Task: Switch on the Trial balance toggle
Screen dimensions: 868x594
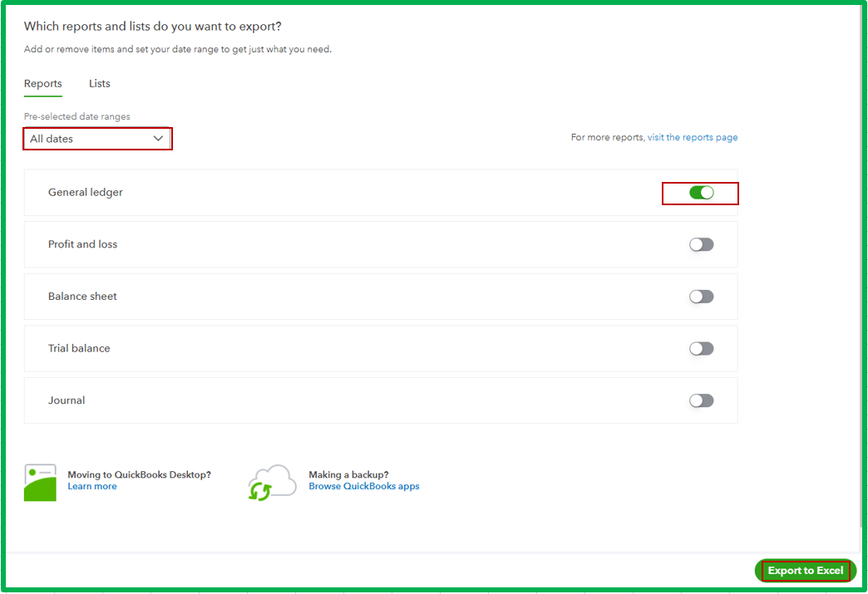Action: (702, 348)
